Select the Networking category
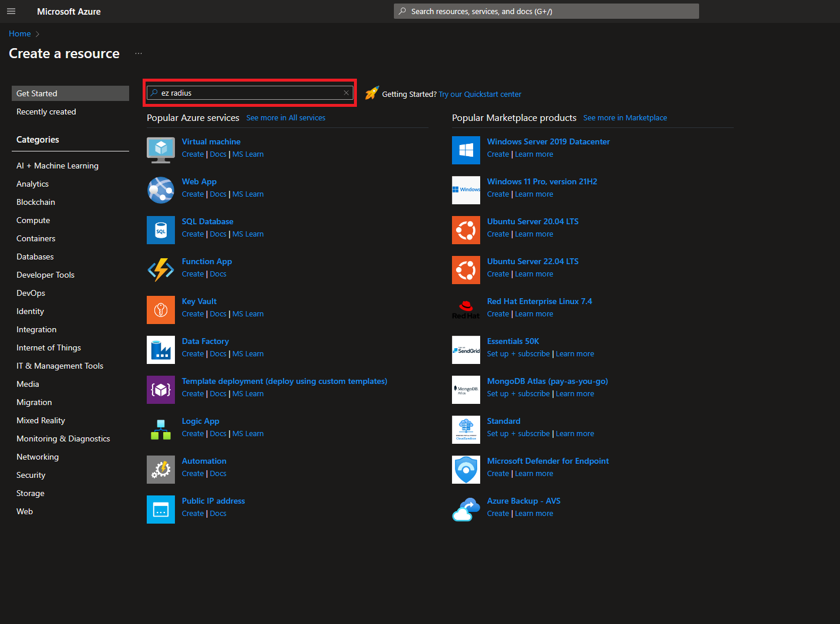840x624 pixels. click(38, 457)
